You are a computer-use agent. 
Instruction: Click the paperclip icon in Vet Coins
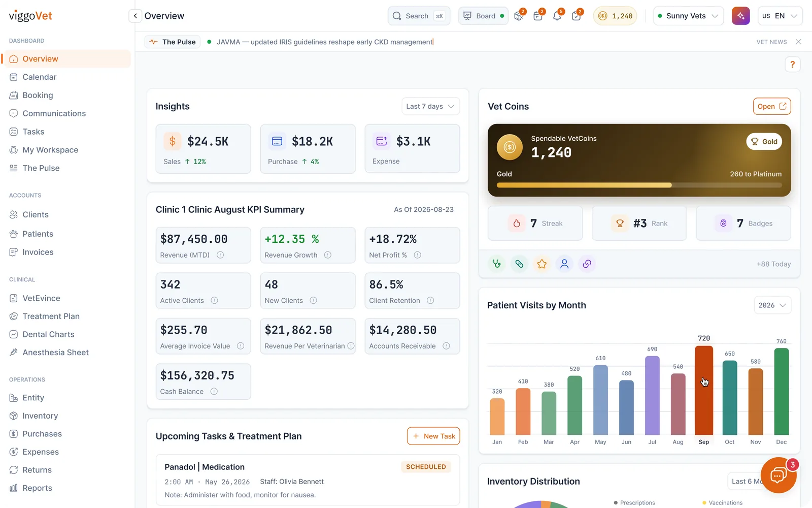(519, 264)
